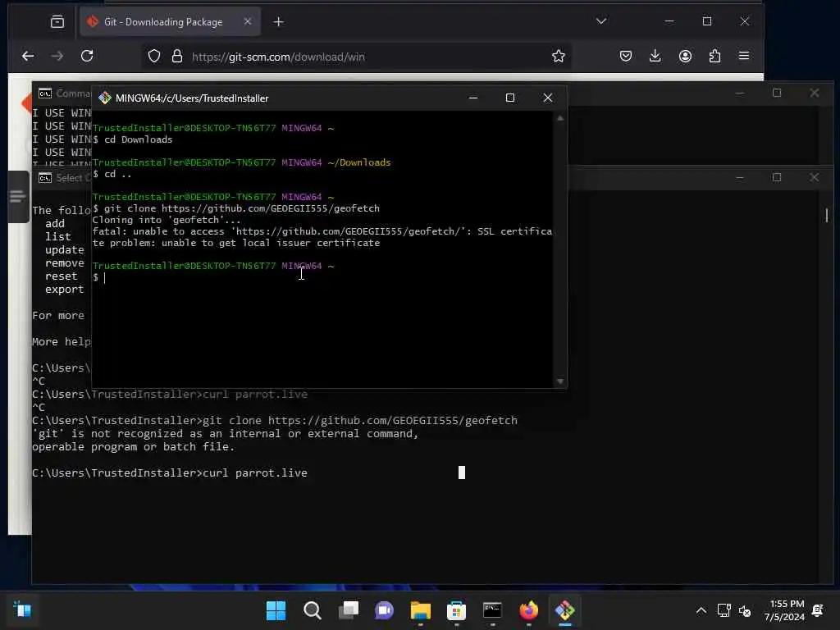Switch to Firefox taskbar icon

(x=529, y=610)
